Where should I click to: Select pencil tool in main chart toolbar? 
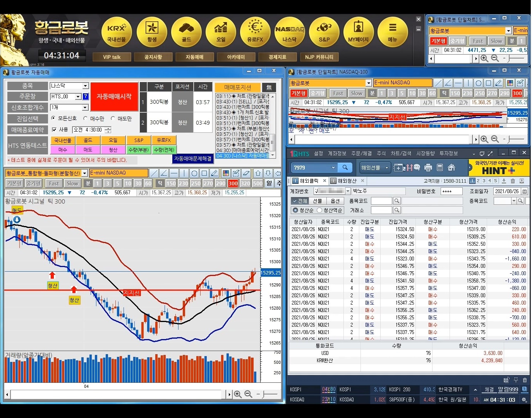click(214, 173)
